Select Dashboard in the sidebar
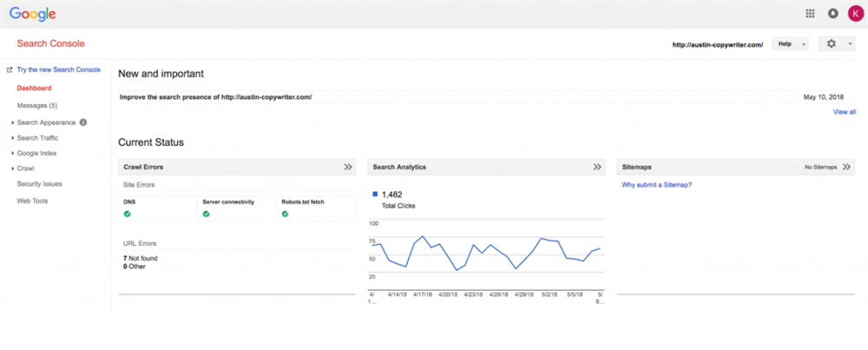Image resolution: width=868 pixels, height=350 pixels. click(35, 88)
